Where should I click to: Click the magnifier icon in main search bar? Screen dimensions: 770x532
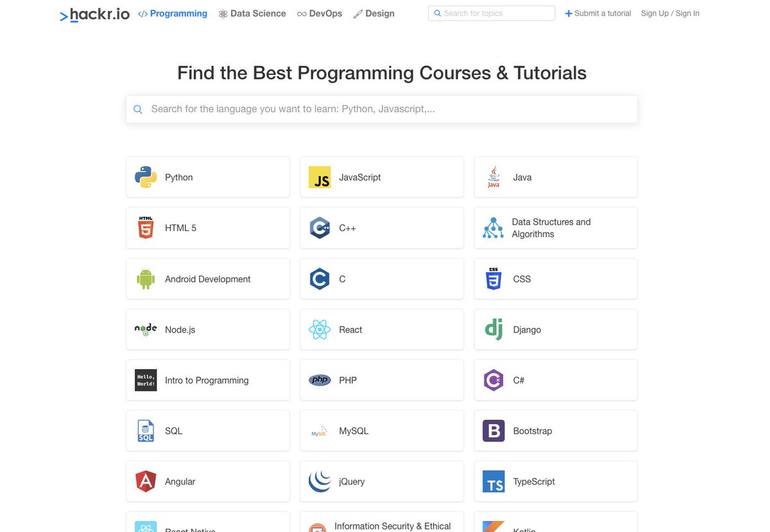coord(138,109)
